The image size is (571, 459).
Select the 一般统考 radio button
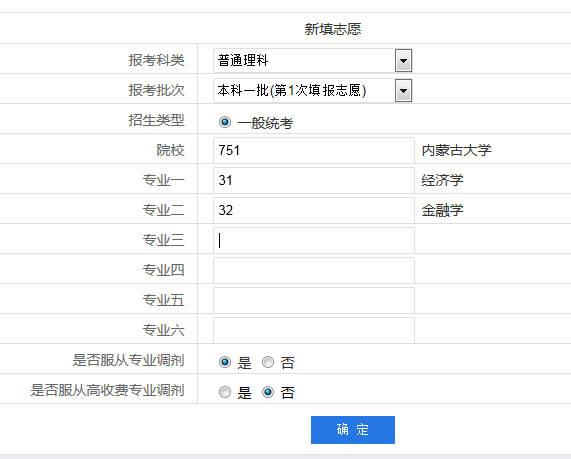click(225, 122)
